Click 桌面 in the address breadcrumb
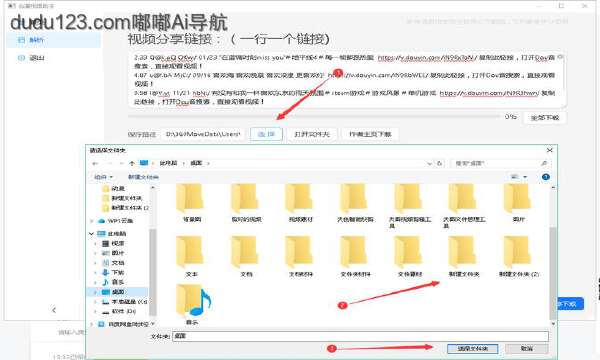The width and height of the screenshot is (600, 360). point(196,163)
